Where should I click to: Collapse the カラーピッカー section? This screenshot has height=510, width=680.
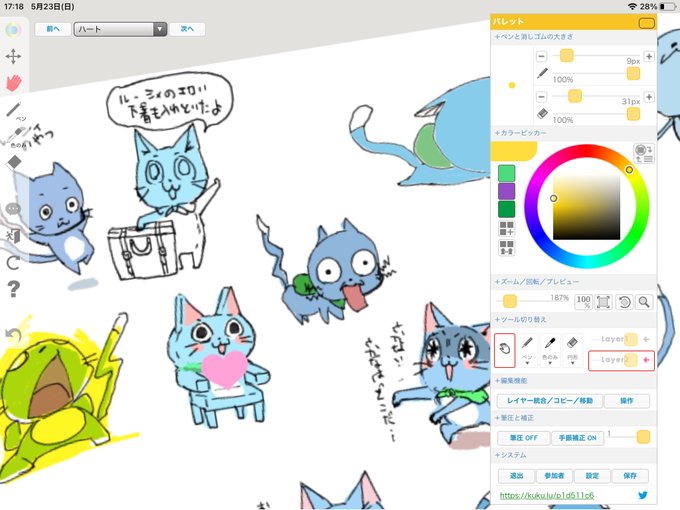pos(573,133)
